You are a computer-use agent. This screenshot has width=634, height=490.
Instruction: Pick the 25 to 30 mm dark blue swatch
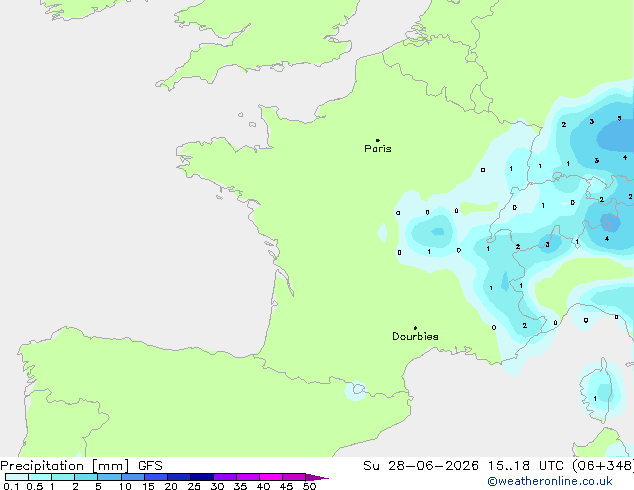(202, 477)
